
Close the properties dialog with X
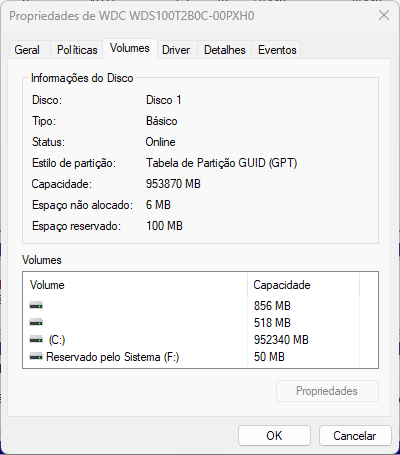[x=384, y=15]
